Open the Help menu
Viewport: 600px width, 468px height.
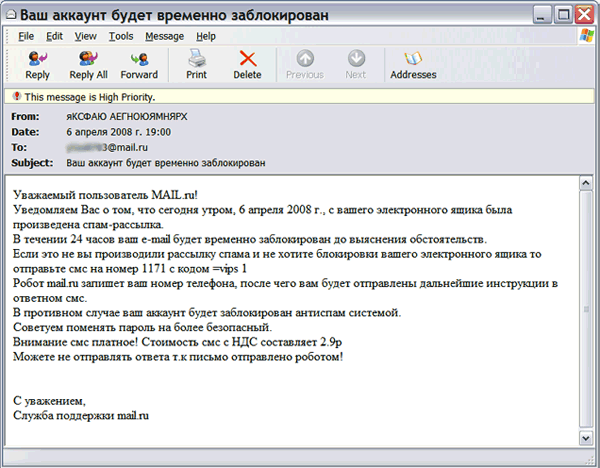206,36
